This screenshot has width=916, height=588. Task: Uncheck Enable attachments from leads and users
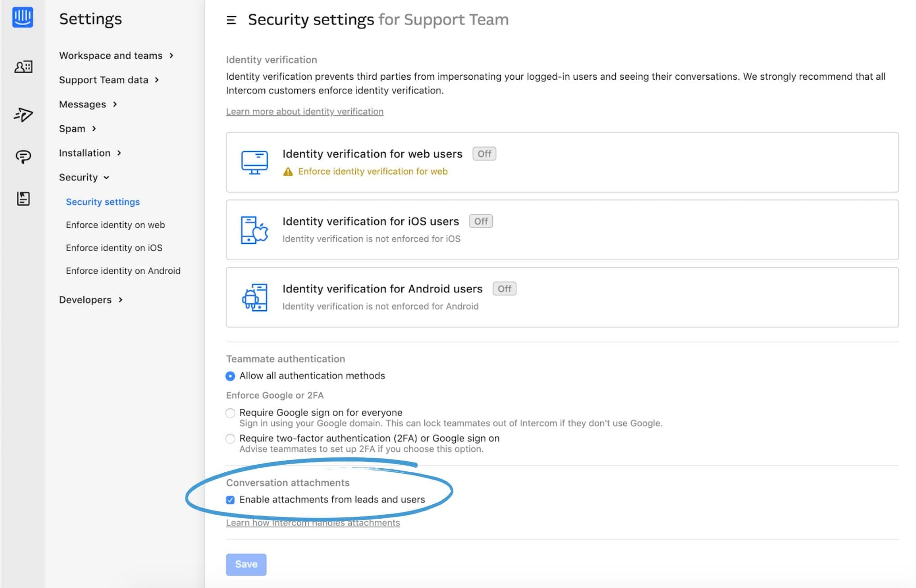[230, 500]
